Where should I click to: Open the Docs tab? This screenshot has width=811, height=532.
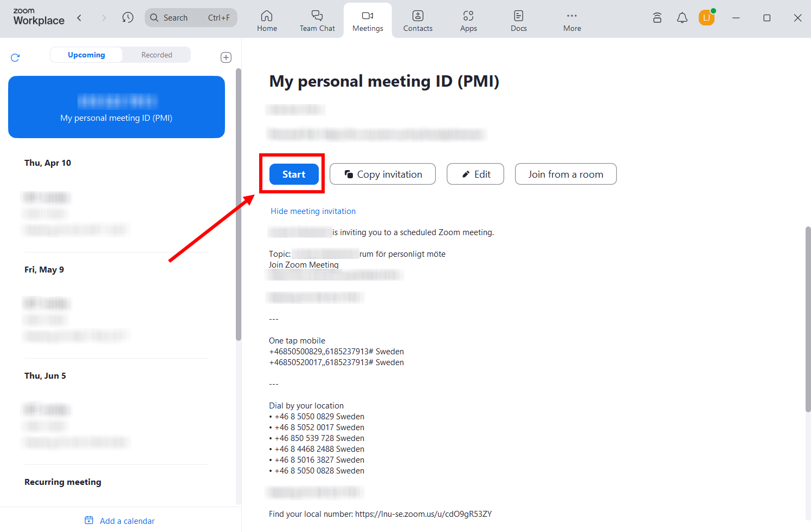[x=519, y=21]
